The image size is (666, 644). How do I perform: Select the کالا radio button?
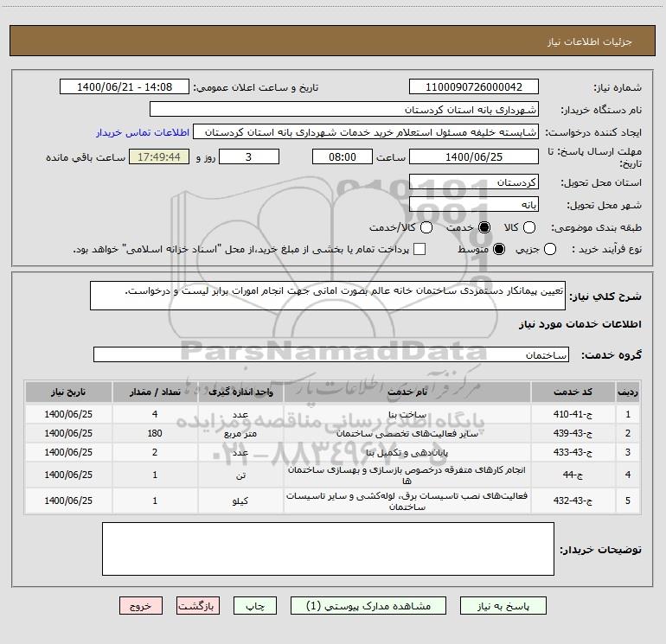point(528,227)
